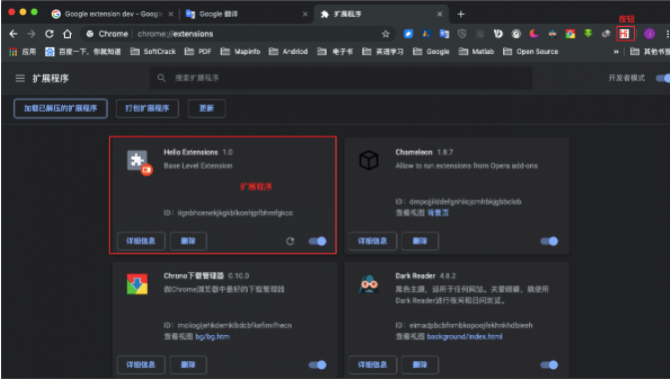The image size is (670, 380).
Task: Go to the browser home page
Action: pyautogui.click(x=67, y=34)
